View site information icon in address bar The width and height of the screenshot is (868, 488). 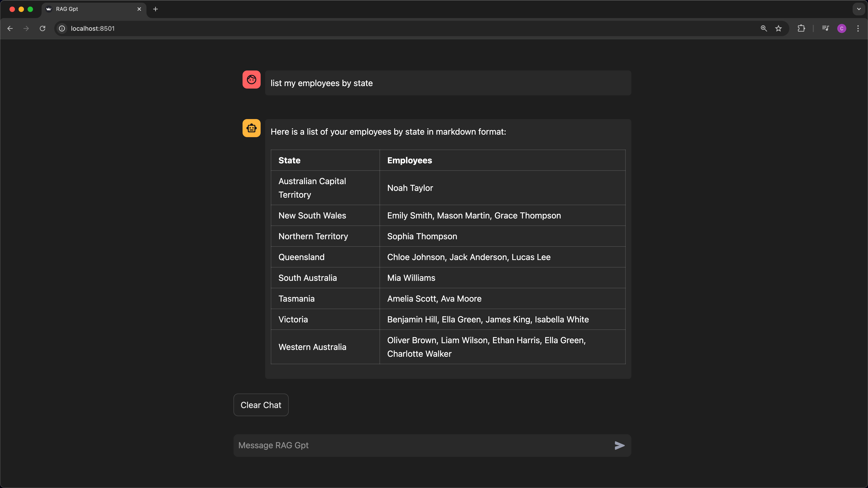62,29
